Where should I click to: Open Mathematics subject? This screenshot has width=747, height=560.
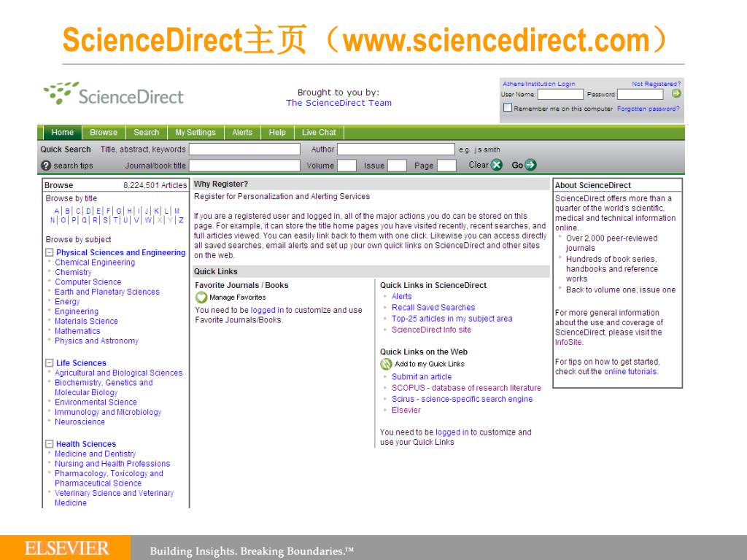pos(77,331)
